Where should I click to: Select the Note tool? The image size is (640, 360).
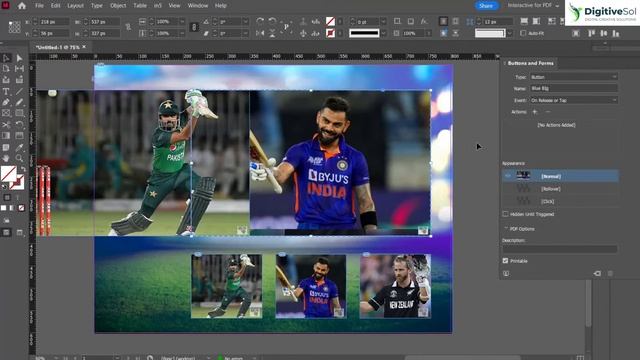(6, 147)
